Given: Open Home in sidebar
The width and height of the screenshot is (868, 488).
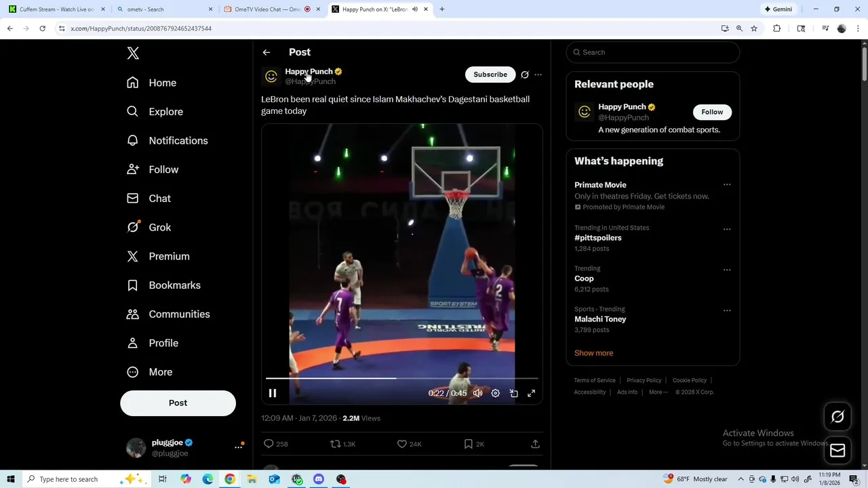Looking at the screenshot, I should (152, 83).
